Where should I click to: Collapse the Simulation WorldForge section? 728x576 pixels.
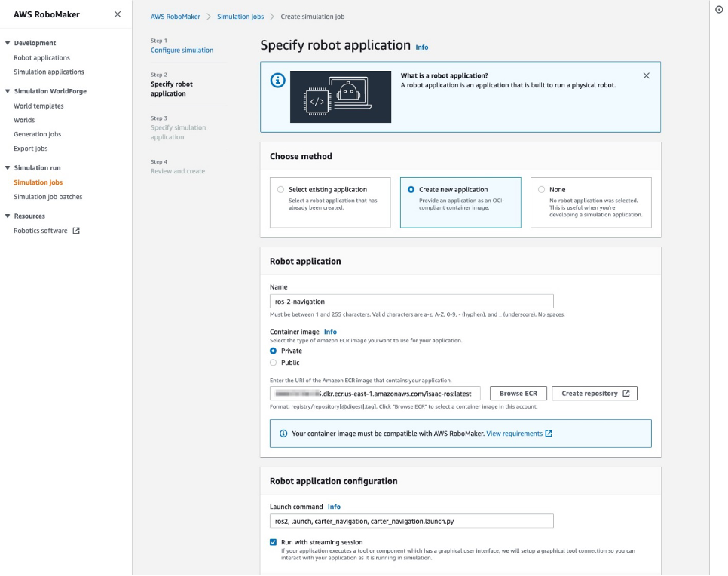[x=8, y=91]
